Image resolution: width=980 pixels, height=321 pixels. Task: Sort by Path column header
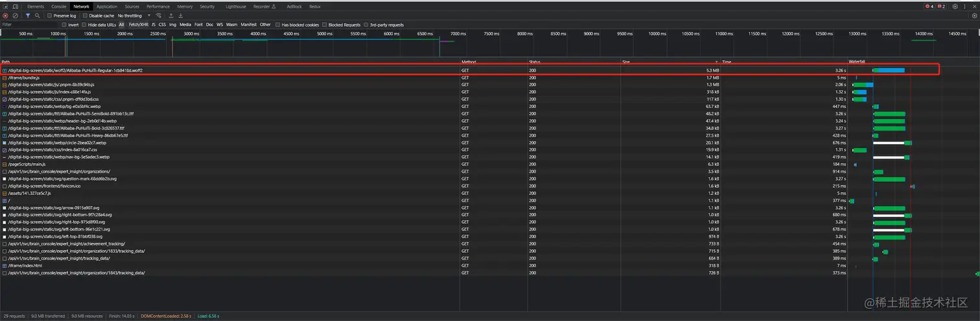coord(230,61)
